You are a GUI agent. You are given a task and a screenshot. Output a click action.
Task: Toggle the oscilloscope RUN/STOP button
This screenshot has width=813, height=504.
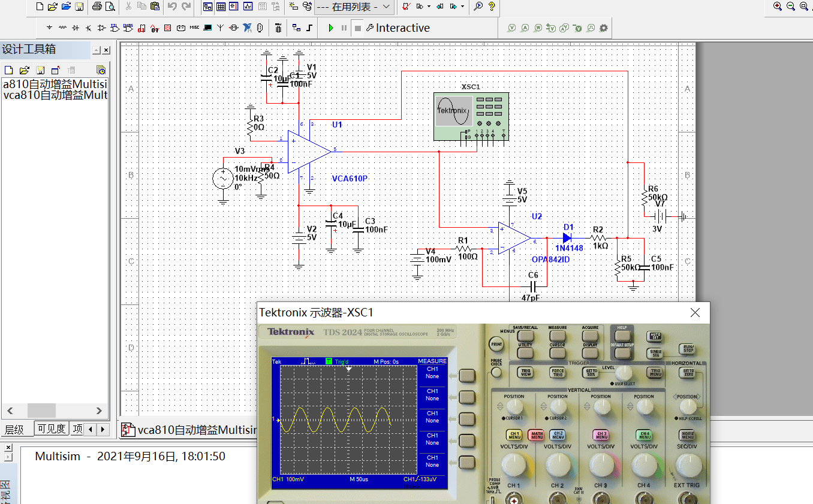coord(686,349)
